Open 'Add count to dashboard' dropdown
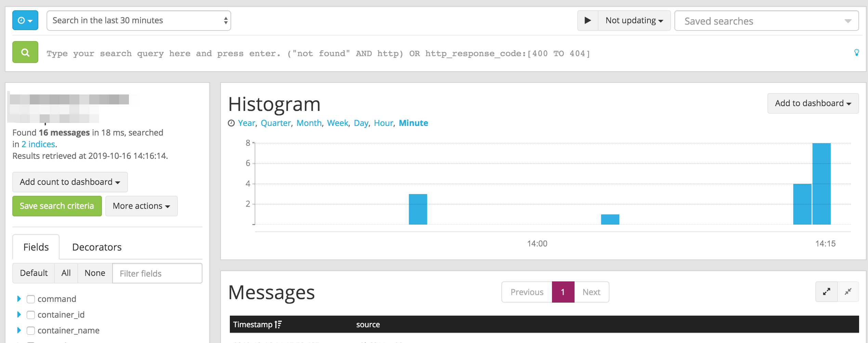The height and width of the screenshot is (343, 868). click(70, 182)
